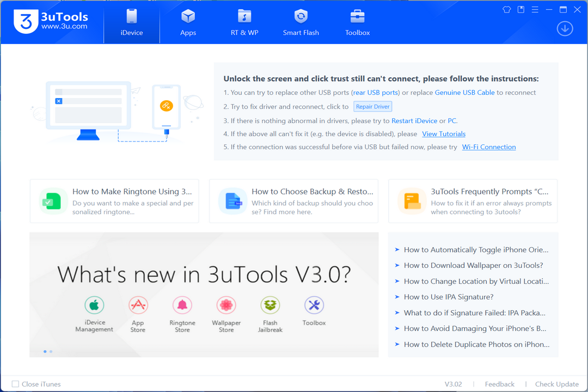Open Wallpaper Store flower icon
The height and width of the screenshot is (392, 588).
click(x=226, y=305)
